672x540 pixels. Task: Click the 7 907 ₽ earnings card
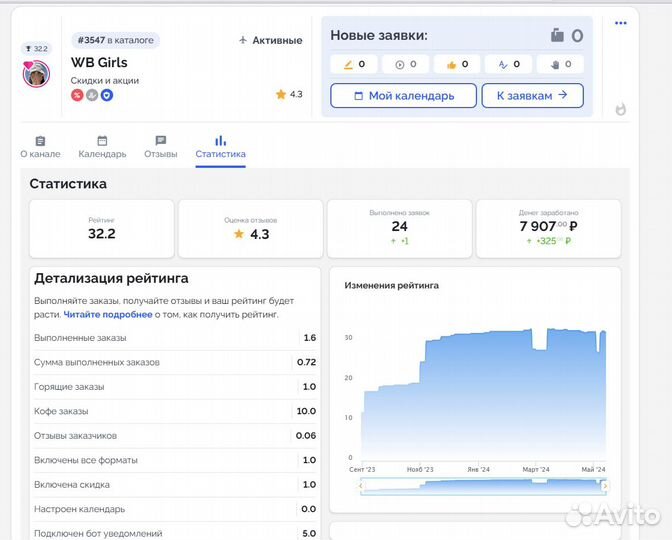[x=549, y=229]
